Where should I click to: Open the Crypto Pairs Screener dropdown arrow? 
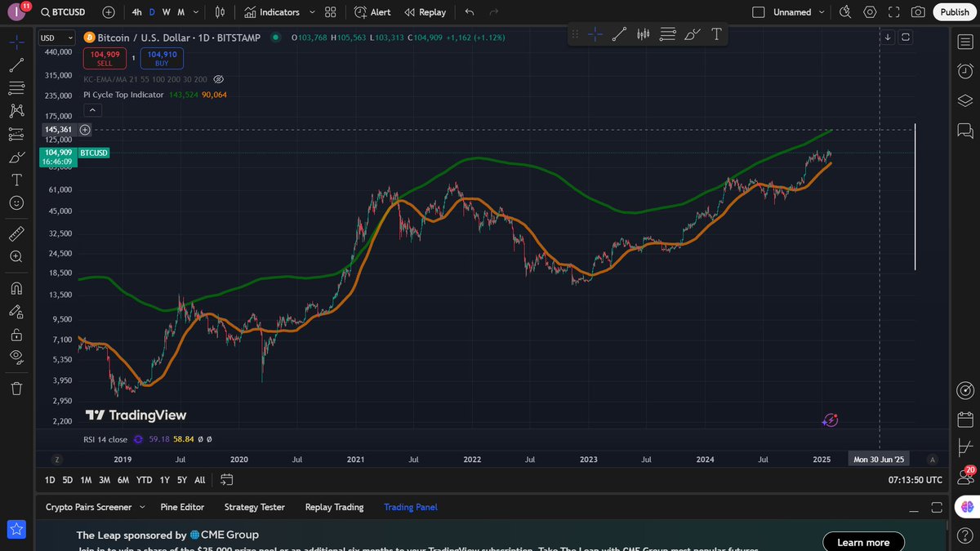point(143,507)
